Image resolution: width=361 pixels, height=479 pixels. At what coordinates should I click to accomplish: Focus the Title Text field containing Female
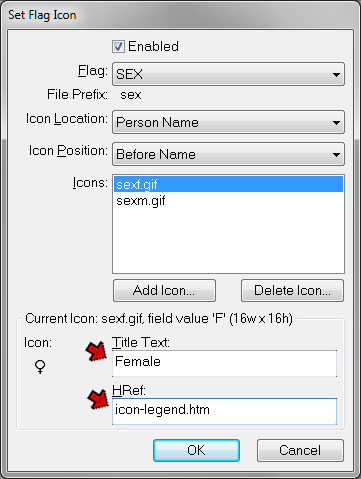(224, 363)
